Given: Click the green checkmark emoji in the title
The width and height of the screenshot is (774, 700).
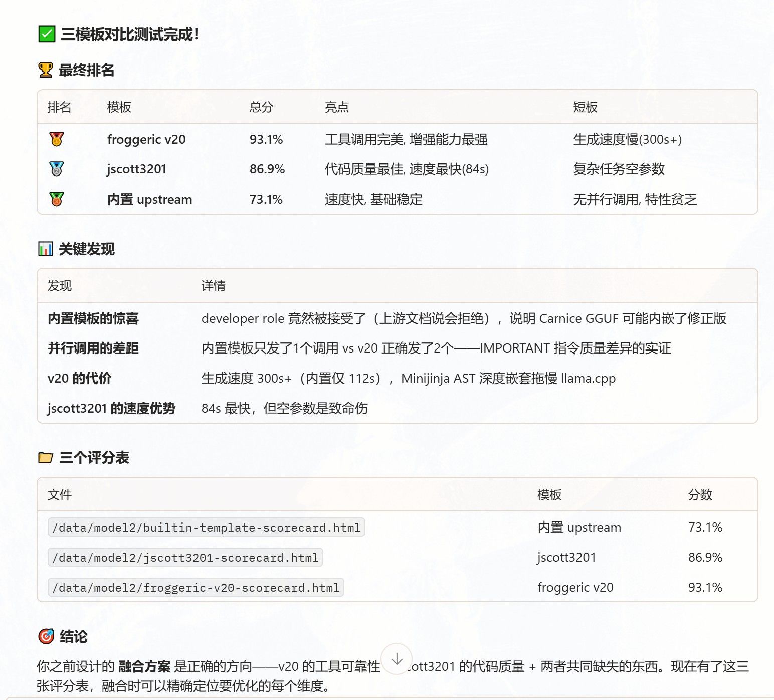Looking at the screenshot, I should 47,34.
